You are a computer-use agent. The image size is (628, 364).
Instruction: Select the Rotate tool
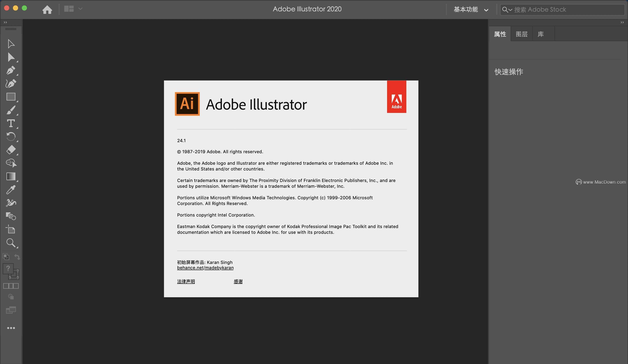coord(11,137)
